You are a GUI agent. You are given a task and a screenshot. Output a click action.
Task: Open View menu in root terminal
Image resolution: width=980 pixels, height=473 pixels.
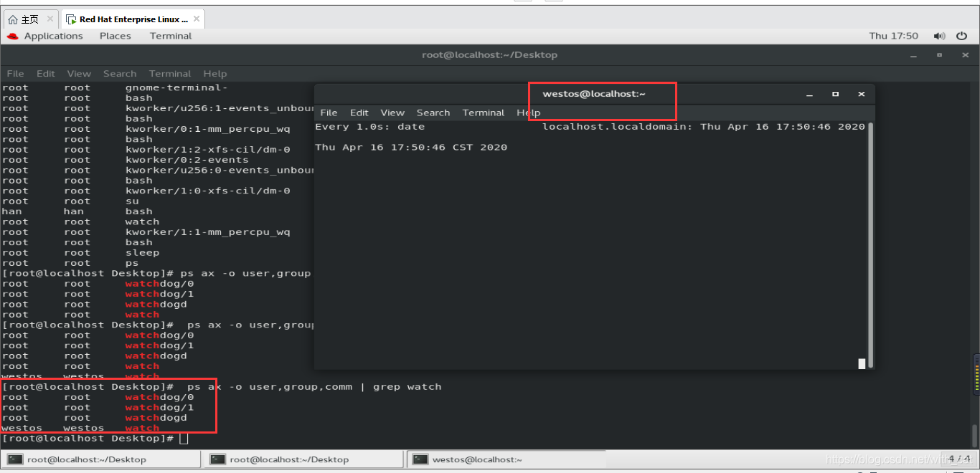tap(79, 73)
